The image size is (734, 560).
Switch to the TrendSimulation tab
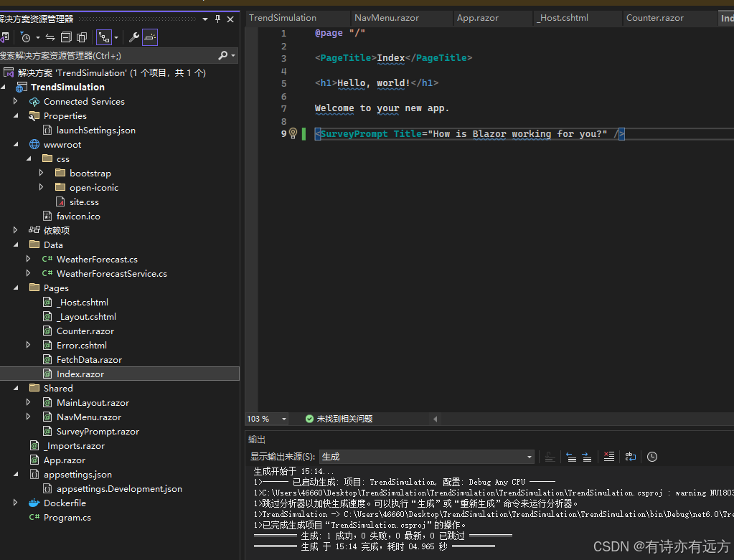[282, 18]
